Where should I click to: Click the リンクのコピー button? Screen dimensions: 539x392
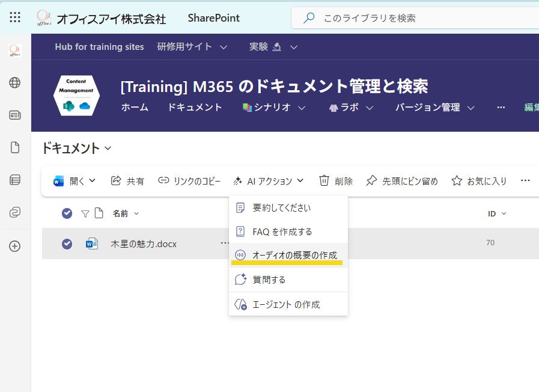tap(189, 181)
